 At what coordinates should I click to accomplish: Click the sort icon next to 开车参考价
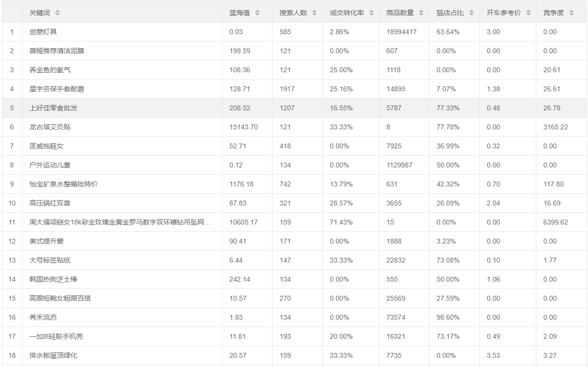(x=529, y=13)
